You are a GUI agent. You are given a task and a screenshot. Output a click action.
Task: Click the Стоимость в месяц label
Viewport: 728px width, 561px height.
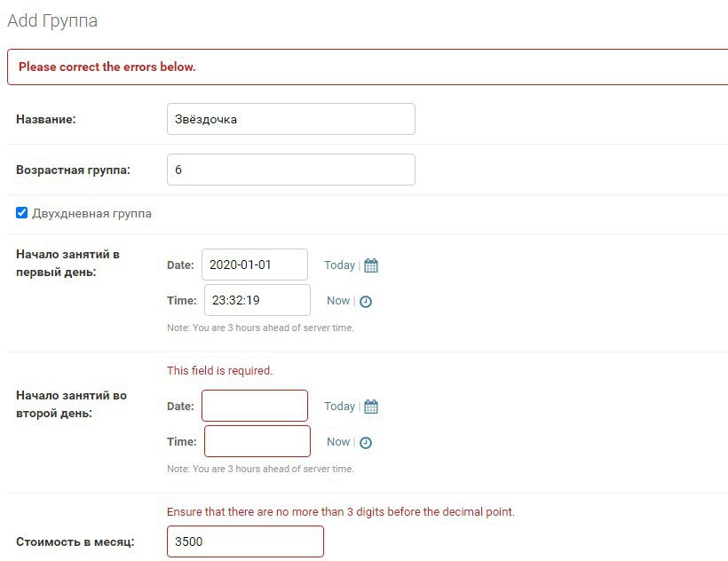tap(75, 542)
